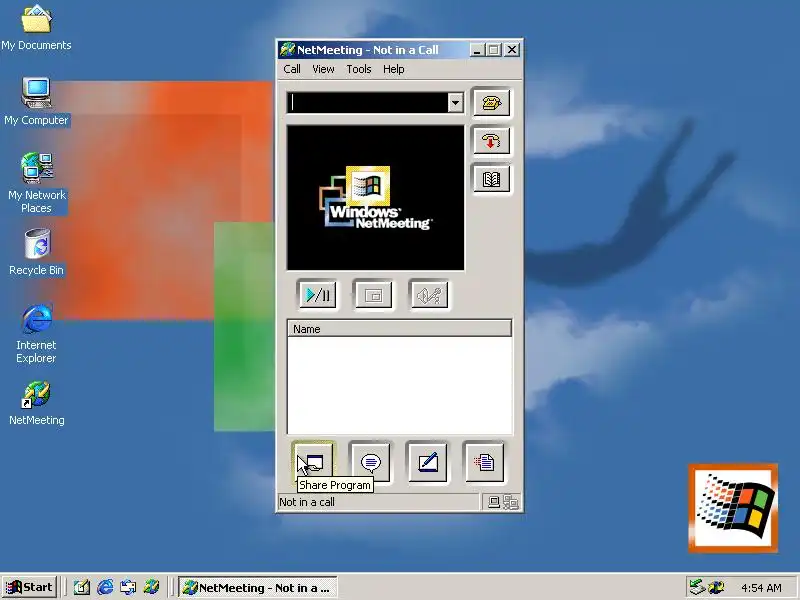Screen dimensions: 800x600
Task: Click the Not in a call status text
Action: (307, 502)
